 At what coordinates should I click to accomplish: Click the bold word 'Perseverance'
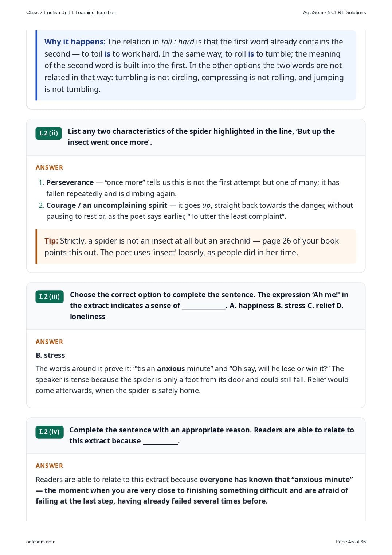[x=70, y=182]
